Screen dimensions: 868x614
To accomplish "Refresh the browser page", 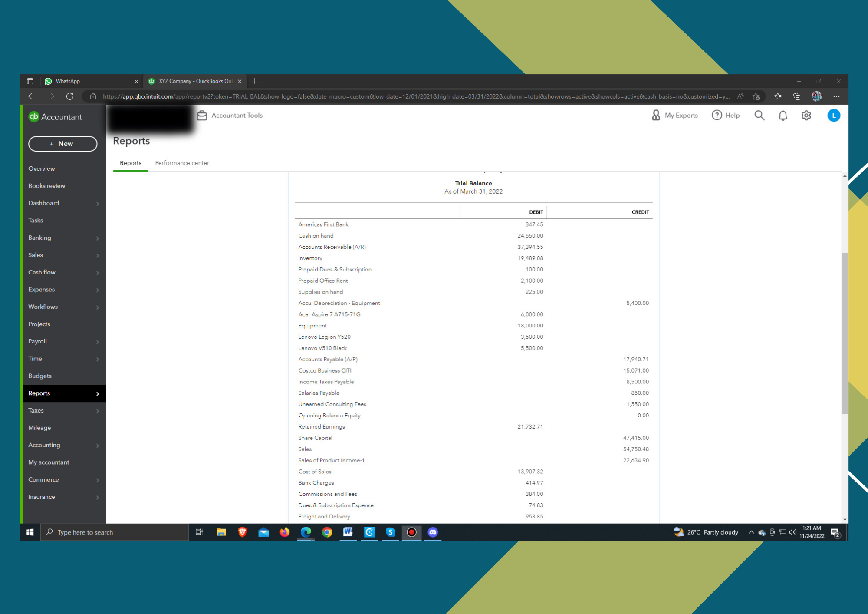I will pos(70,96).
